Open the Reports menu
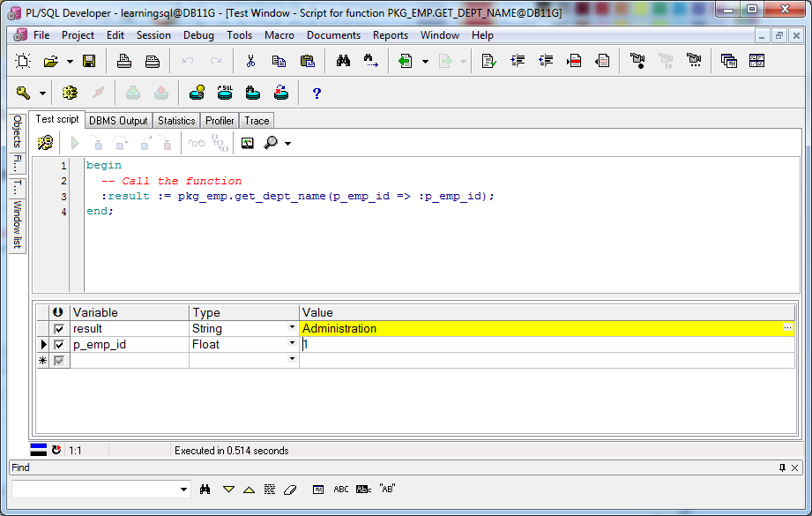This screenshot has height=516, width=812. point(390,35)
